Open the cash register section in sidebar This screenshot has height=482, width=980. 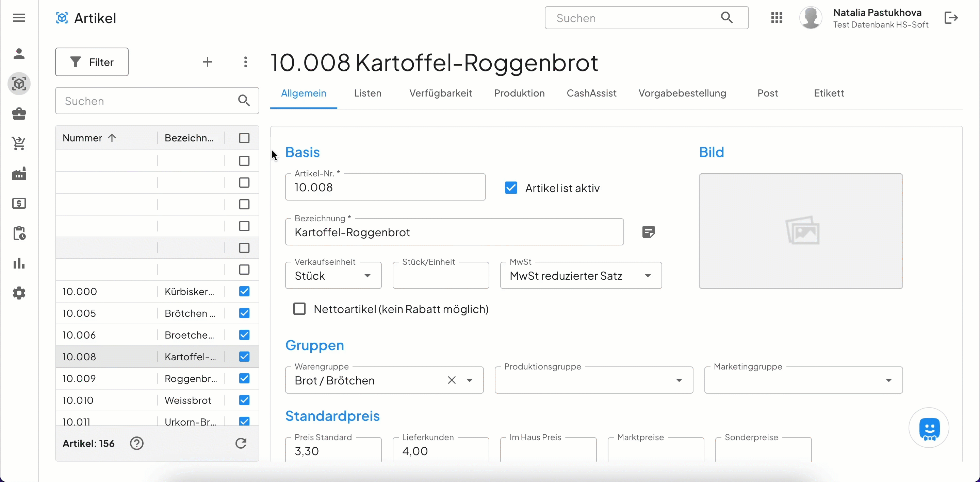point(19,203)
